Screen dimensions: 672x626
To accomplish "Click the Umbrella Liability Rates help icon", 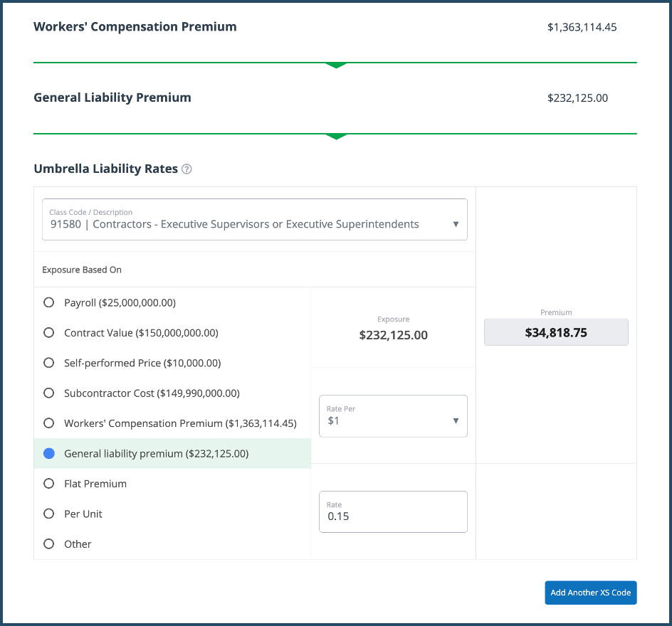I will [187, 169].
